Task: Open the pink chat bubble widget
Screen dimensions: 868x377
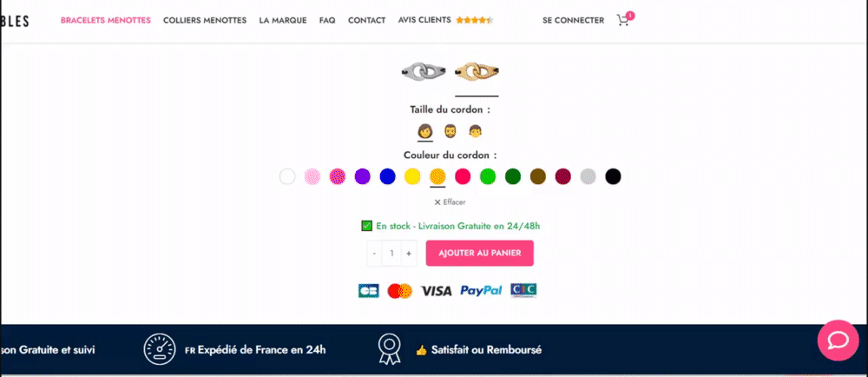Action: pyautogui.click(x=838, y=341)
